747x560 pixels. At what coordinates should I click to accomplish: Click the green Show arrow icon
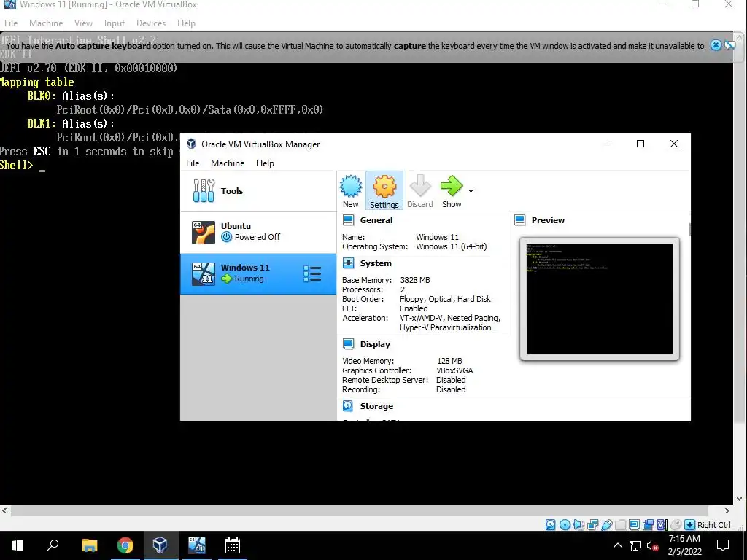pyautogui.click(x=451, y=186)
